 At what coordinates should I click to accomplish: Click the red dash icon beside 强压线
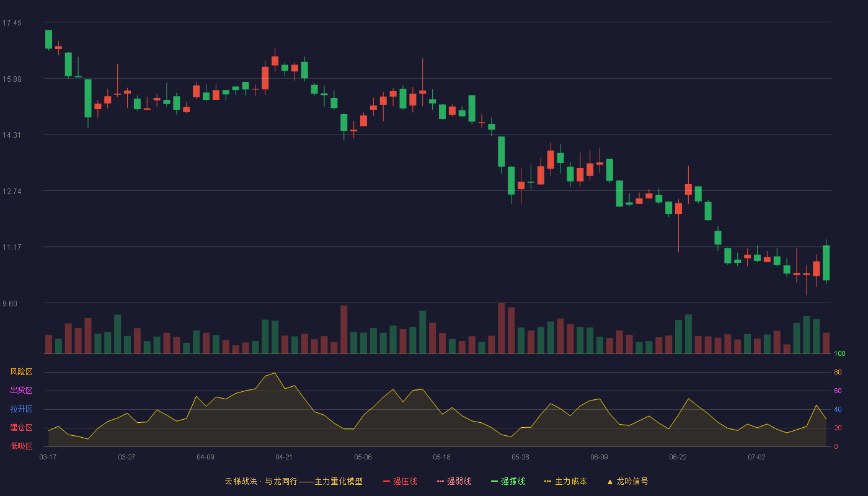click(387, 481)
